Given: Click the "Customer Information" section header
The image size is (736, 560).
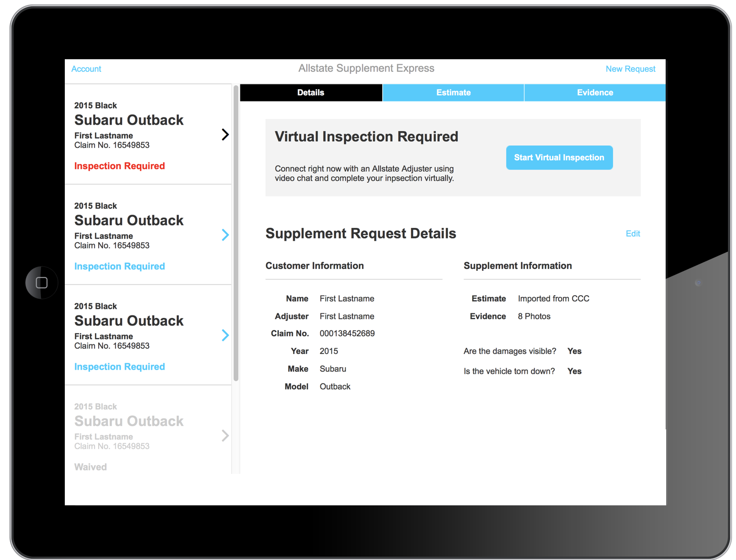Looking at the screenshot, I should tap(315, 266).
